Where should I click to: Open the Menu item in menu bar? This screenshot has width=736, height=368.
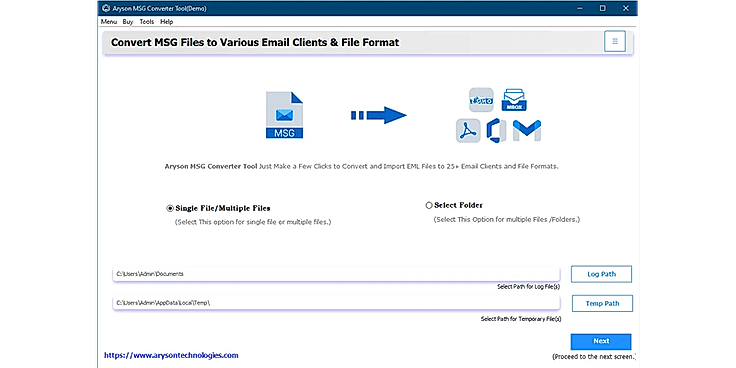(x=108, y=22)
